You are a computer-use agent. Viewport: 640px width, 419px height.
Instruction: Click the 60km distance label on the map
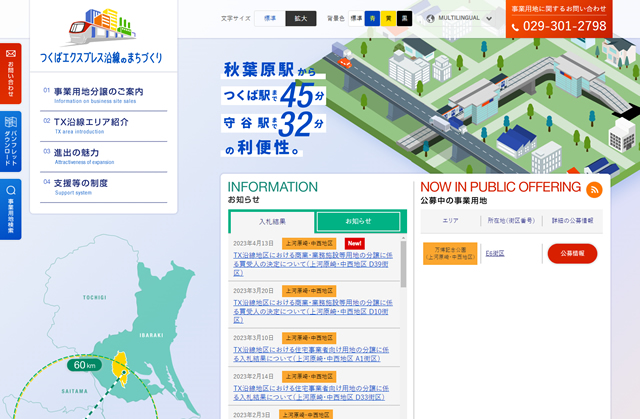pos(84,365)
